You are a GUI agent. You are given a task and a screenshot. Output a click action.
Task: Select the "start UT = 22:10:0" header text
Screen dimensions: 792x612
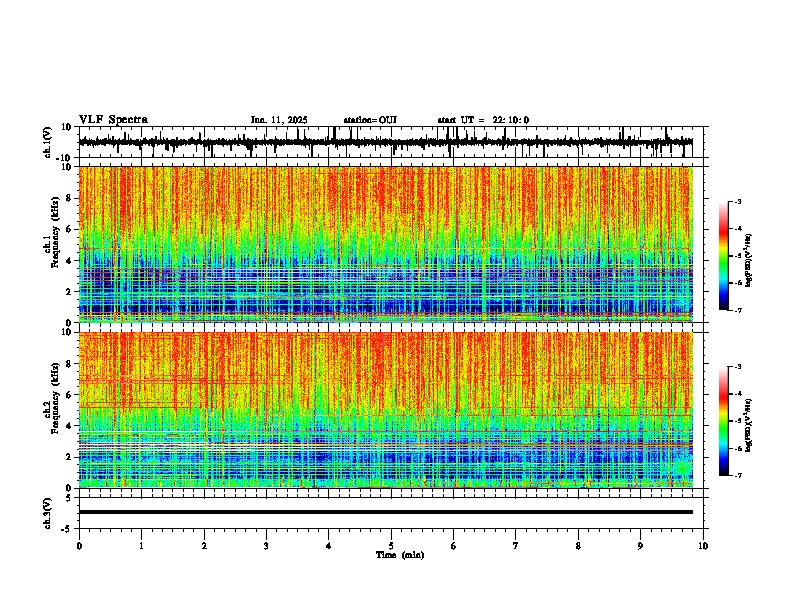click(483, 120)
